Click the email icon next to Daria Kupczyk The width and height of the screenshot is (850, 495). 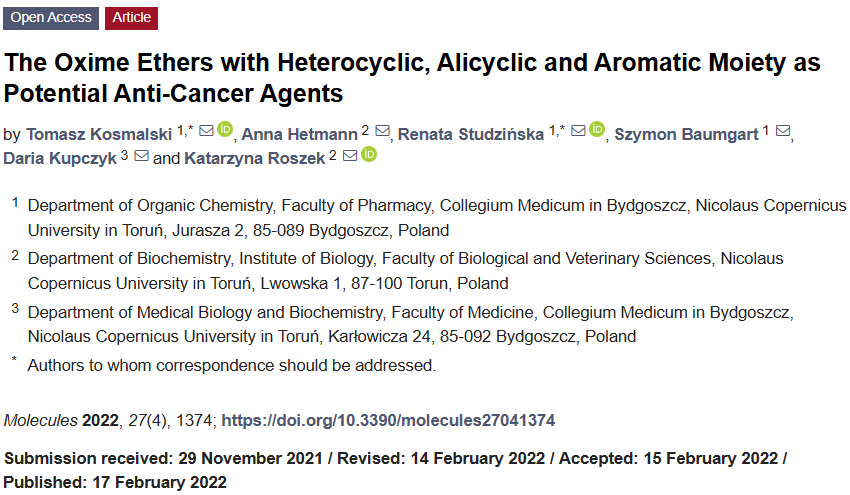[x=141, y=156]
